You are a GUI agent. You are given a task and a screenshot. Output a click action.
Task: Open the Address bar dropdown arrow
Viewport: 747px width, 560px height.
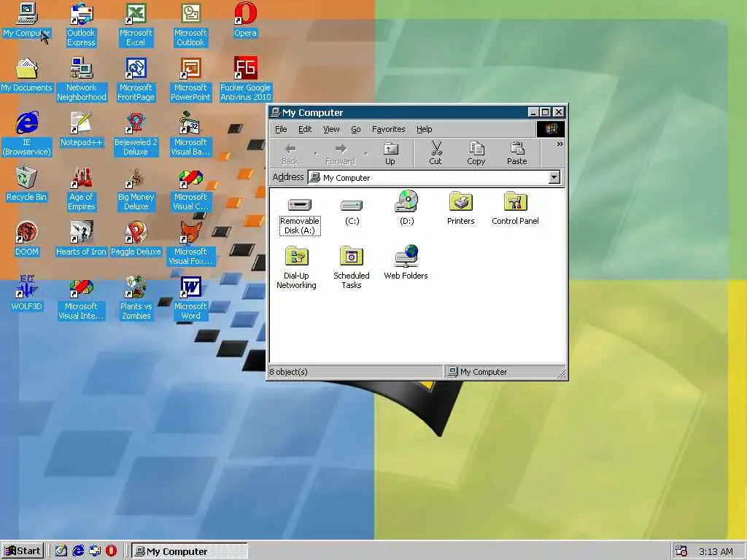coord(554,178)
